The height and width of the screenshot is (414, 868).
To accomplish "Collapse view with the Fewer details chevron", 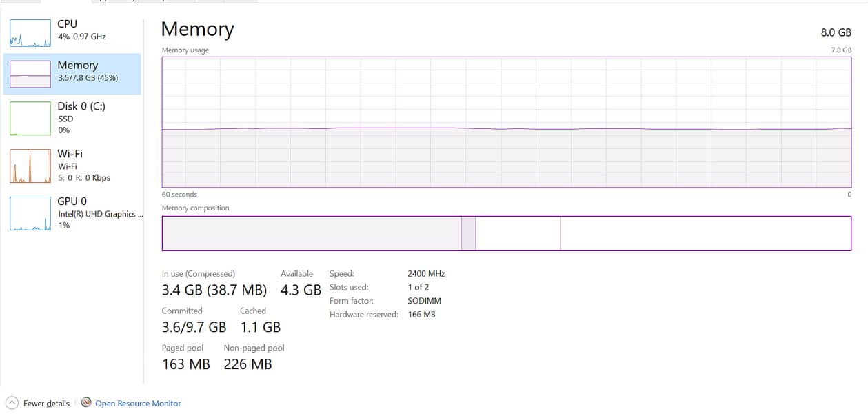I will 12,403.
